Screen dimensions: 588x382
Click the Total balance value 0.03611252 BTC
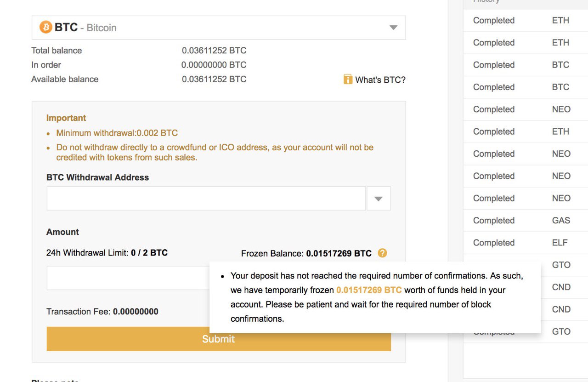point(214,51)
